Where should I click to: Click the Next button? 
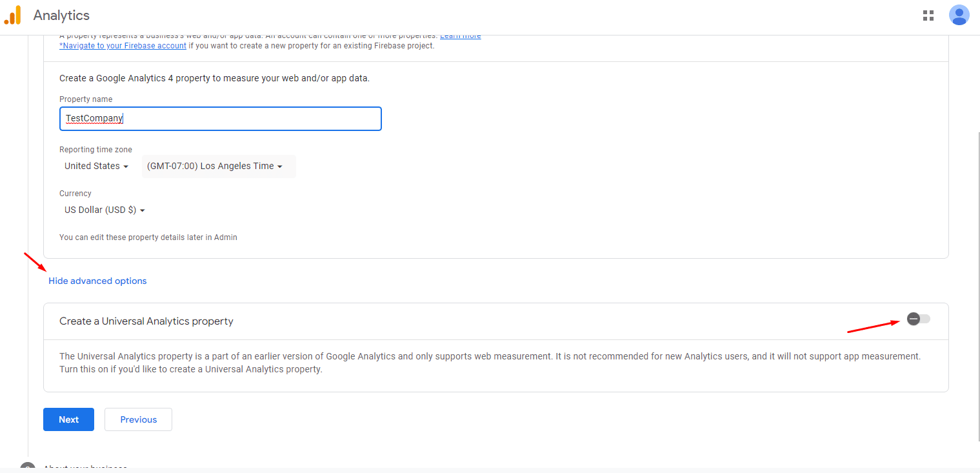(x=68, y=419)
